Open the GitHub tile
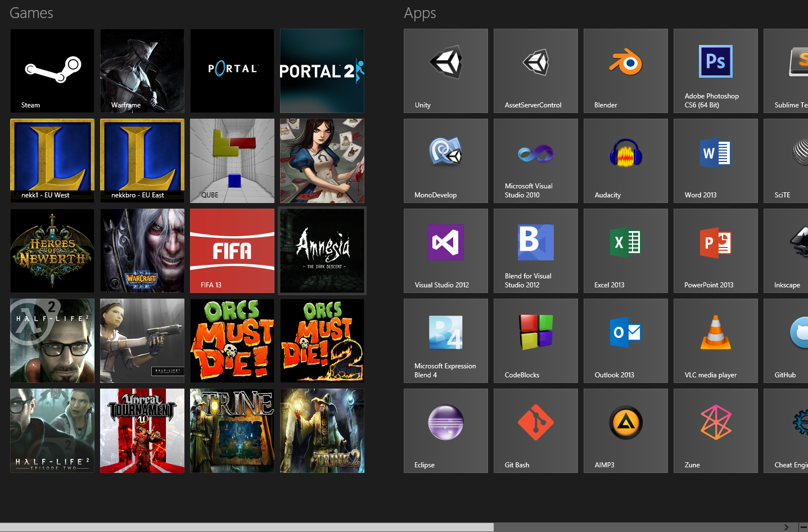 point(786,341)
